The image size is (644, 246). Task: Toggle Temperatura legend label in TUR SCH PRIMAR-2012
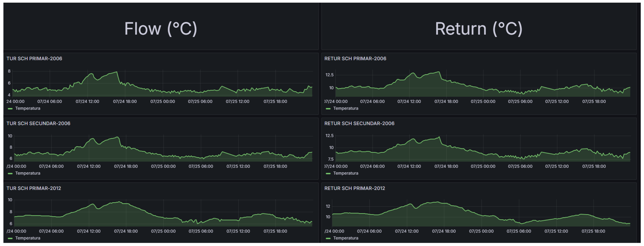(x=28, y=238)
